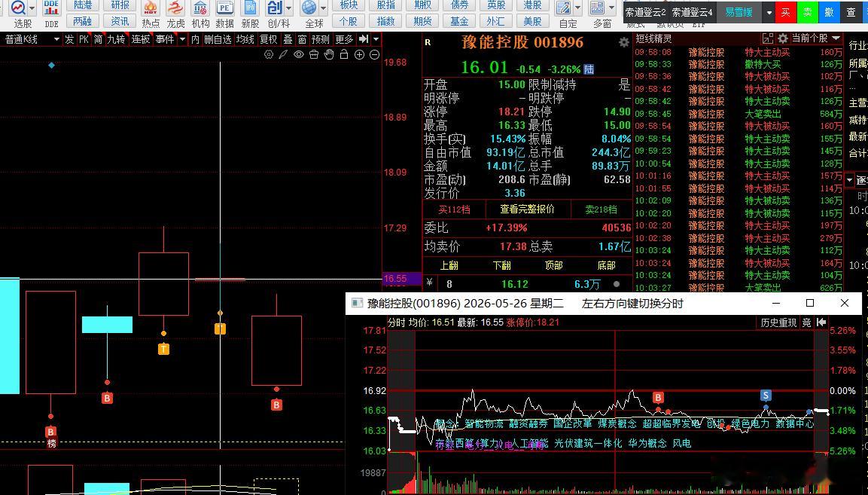Open the 新股 IPO icon
868x495 pixels.
tap(250, 8)
